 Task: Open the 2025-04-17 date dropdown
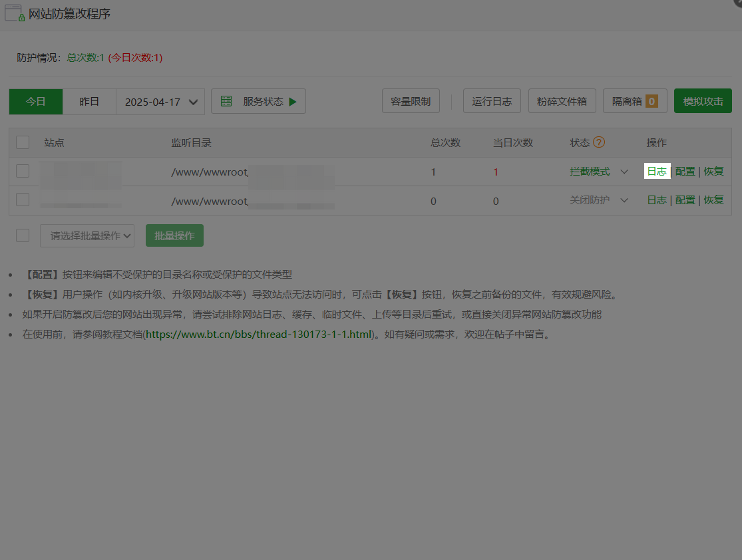(x=160, y=100)
